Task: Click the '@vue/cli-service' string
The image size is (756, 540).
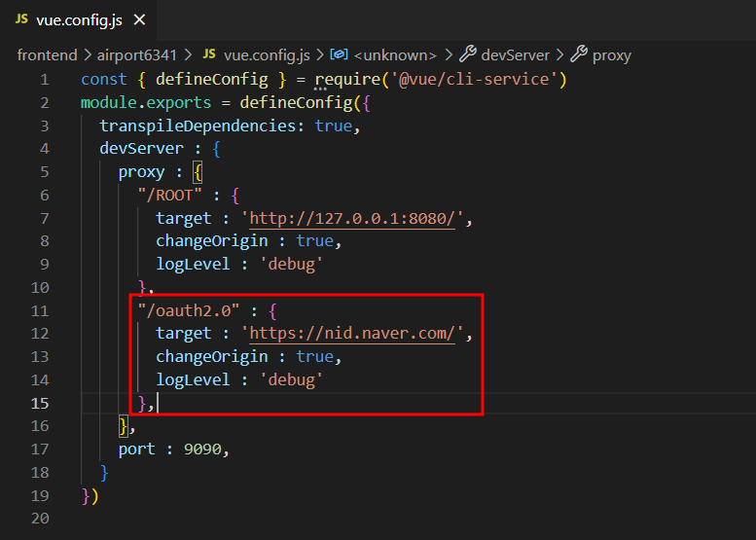Action: coord(474,80)
